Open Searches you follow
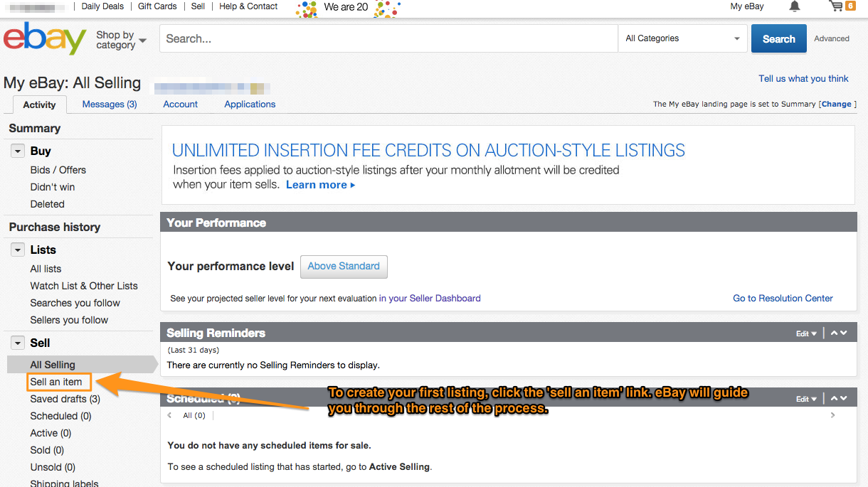868x487 pixels. click(x=75, y=303)
